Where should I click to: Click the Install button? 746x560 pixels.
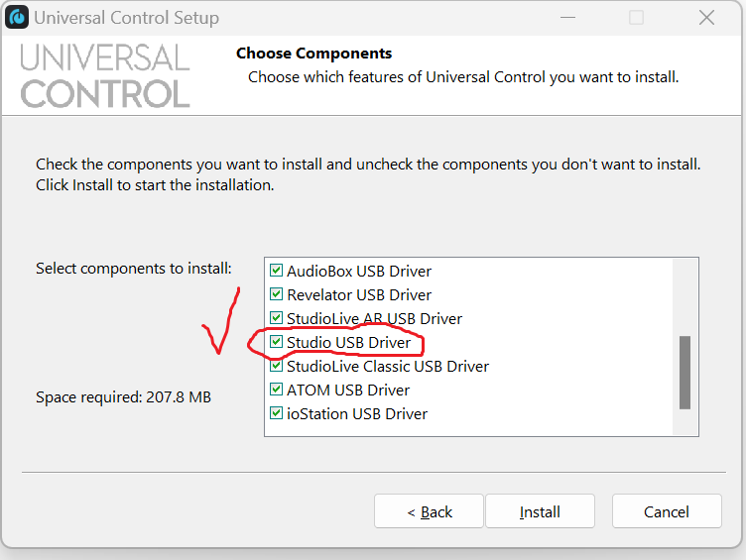(540, 511)
